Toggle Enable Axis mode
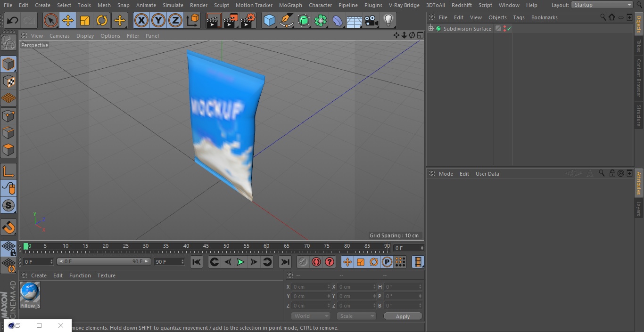The width and height of the screenshot is (644, 332). click(x=8, y=171)
